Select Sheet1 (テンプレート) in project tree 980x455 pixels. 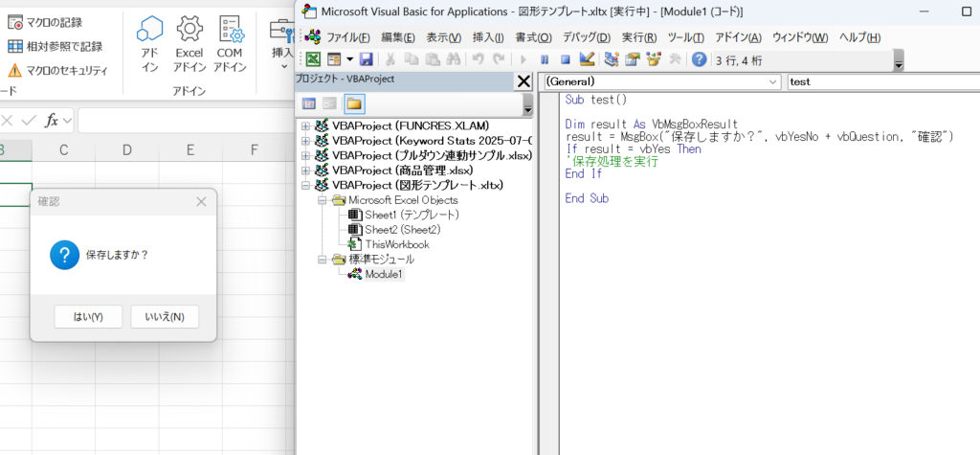tap(412, 215)
